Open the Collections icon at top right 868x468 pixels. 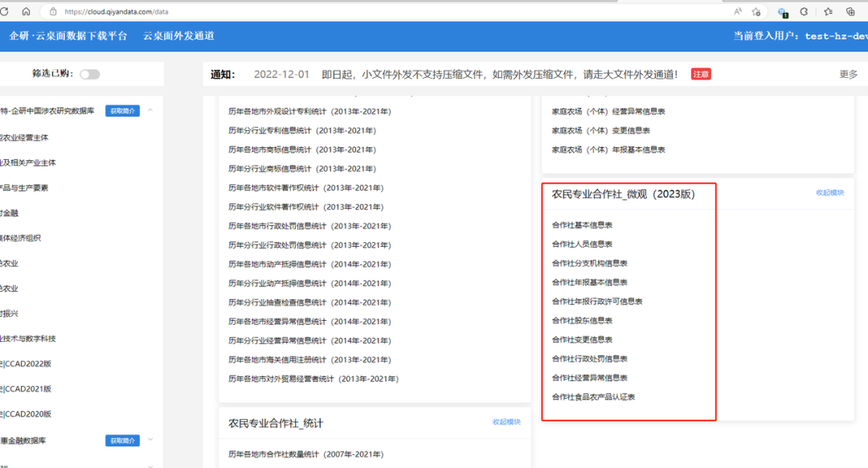tap(850, 11)
